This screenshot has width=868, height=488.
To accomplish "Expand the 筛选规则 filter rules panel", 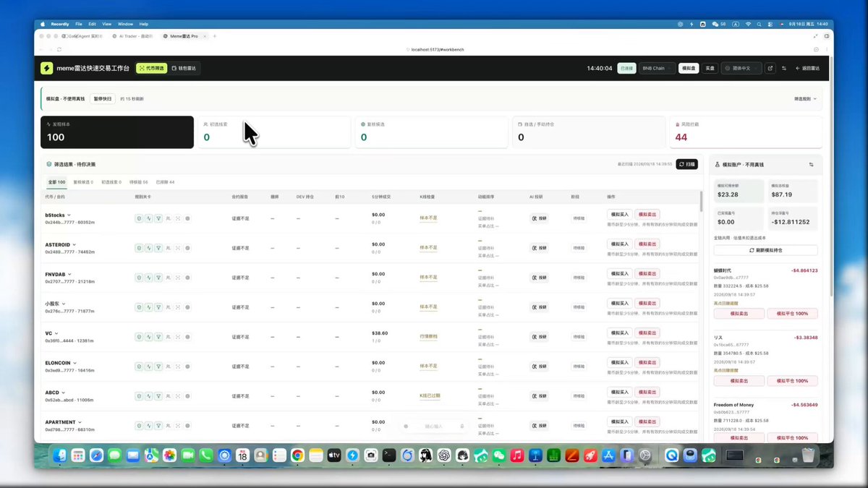I will tap(805, 98).
